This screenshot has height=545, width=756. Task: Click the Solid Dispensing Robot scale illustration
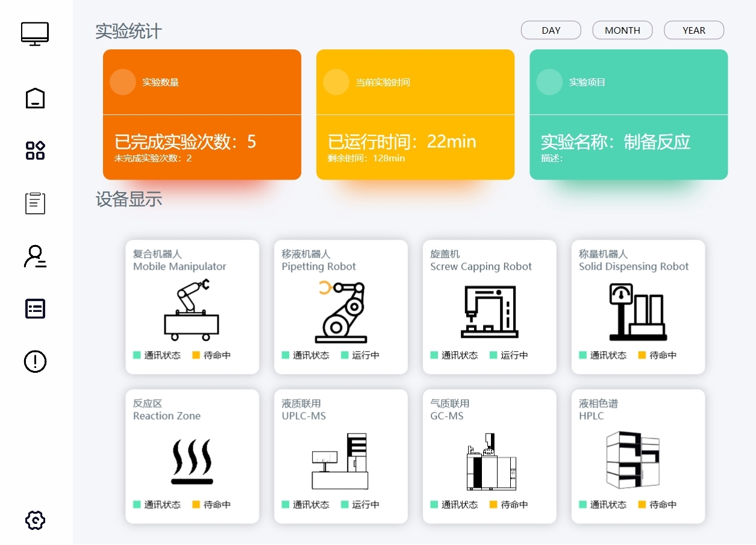[x=638, y=312]
